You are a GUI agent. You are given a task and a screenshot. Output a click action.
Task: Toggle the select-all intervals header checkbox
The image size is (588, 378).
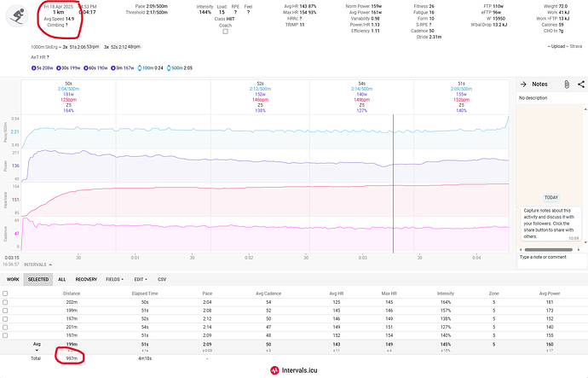pos(5,294)
